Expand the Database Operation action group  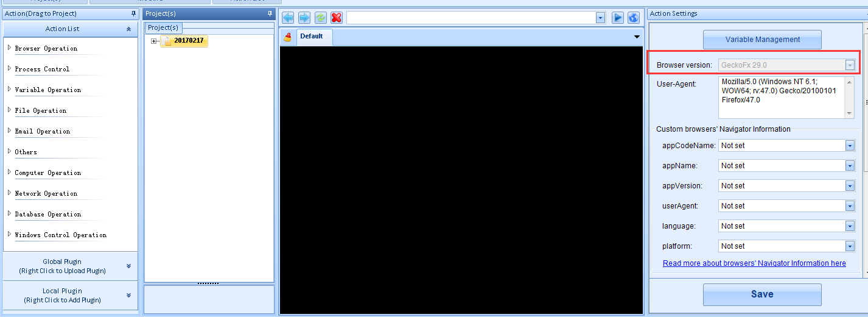[9, 213]
